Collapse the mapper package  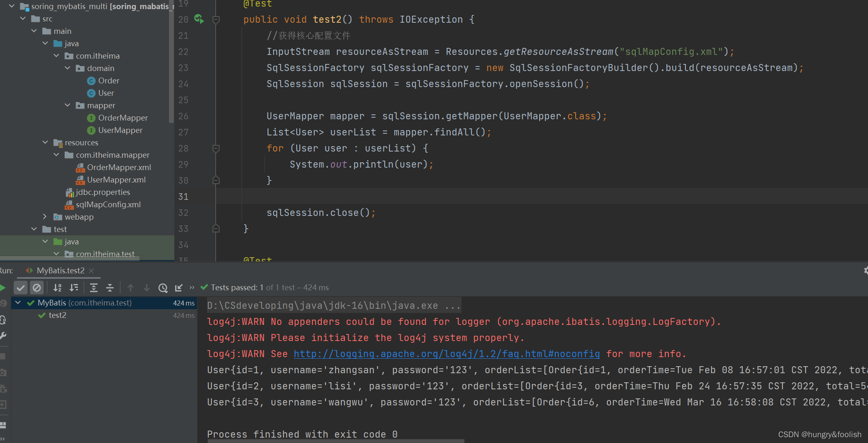(x=68, y=105)
